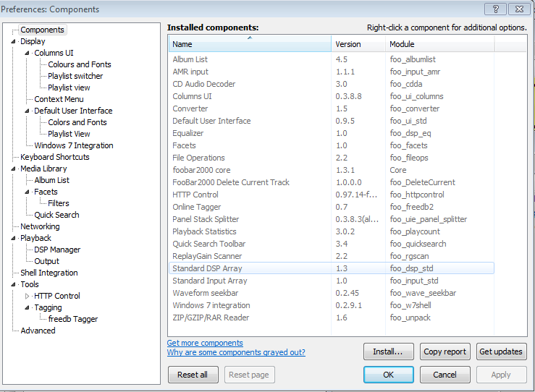This screenshot has width=535, height=392.
Task: Sort components by the Module column header
Action: click(440, 44)
